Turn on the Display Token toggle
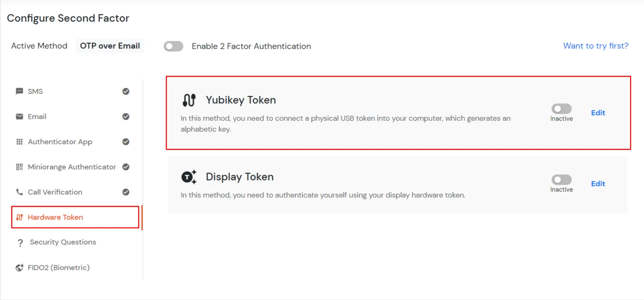The width and height of the screenshot is (644, 300). click(x=561, y=180)
